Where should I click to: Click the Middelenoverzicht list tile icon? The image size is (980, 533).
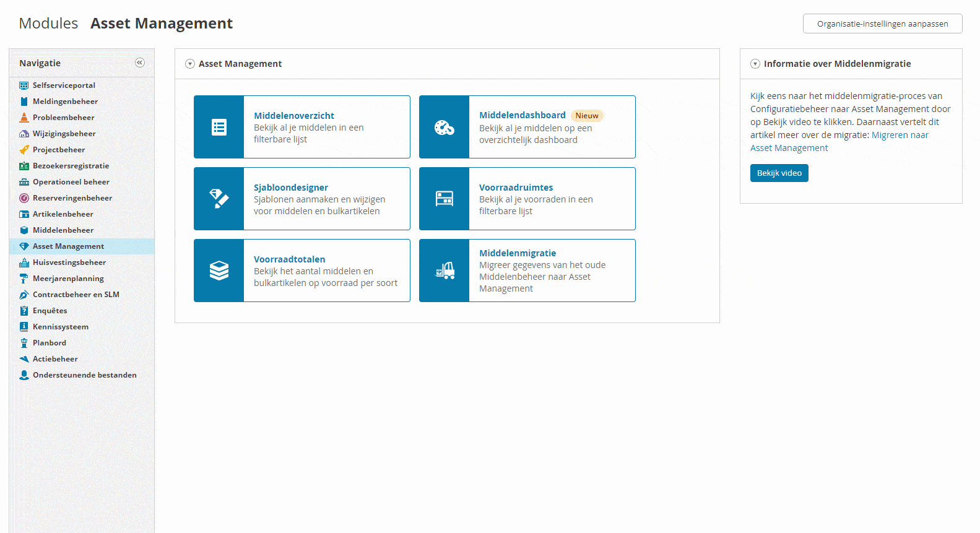coord(219,127)
